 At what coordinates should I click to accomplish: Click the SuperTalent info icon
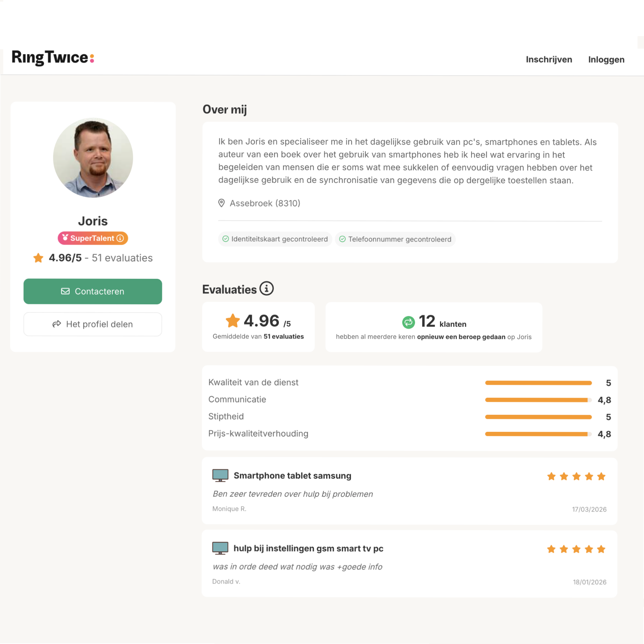(x=120, y=238)
